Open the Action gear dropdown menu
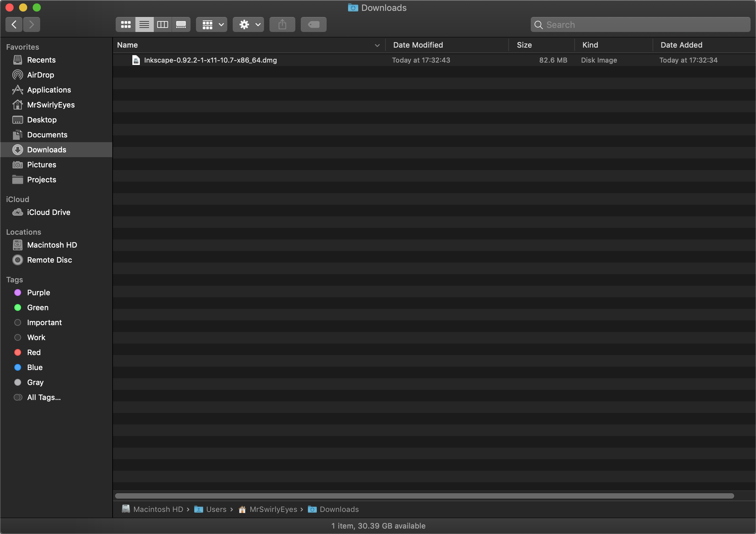 (x=248, y=24)
